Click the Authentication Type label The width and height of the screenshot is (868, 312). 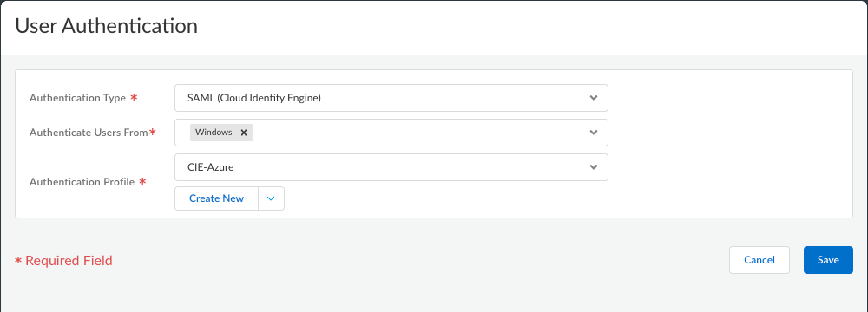pyautogui.click(x=77, y=98)
